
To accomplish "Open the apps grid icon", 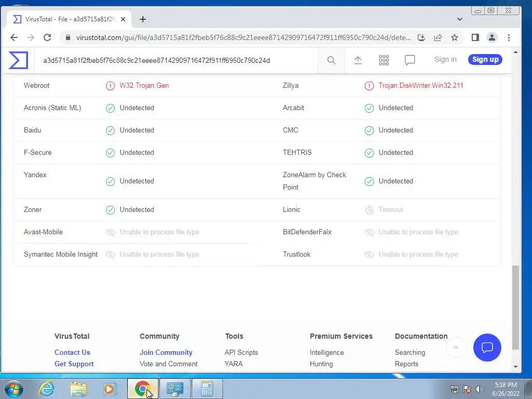I will (384, 60).
